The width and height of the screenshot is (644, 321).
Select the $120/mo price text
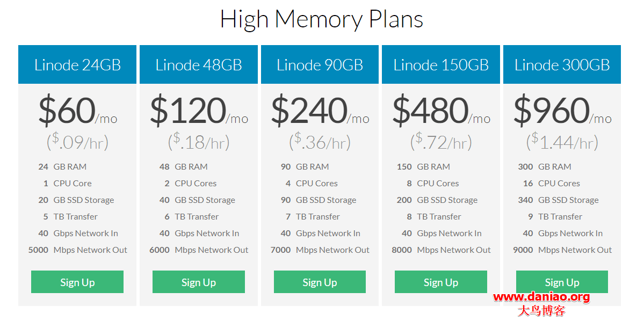coord(199,111)
